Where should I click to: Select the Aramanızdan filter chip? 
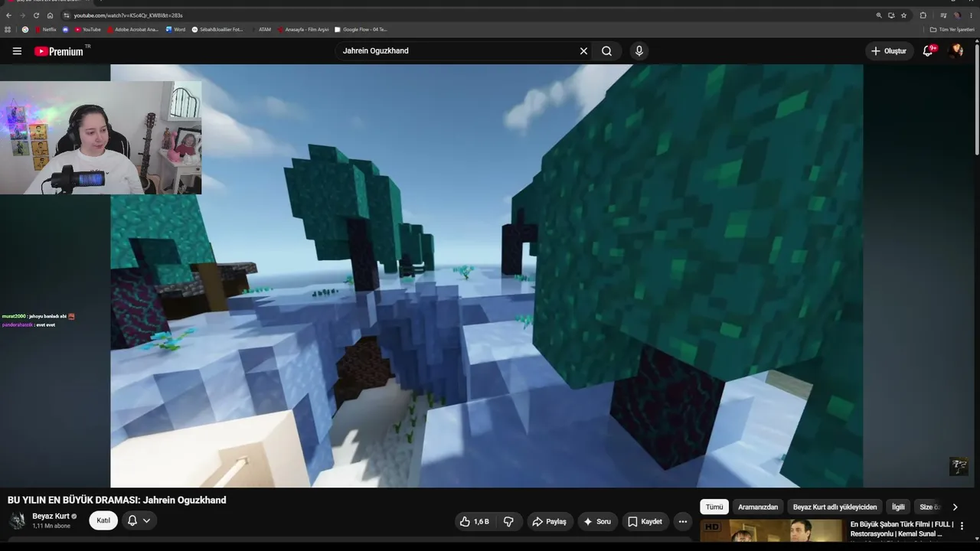758,507
